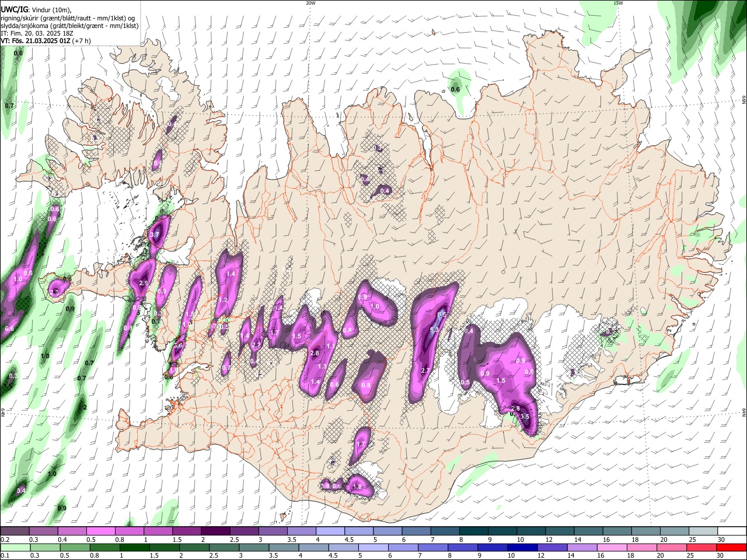747x560 pixels.
Task: Pick lower scale swatch between 3 and 3.5
Action: point(254,547)
